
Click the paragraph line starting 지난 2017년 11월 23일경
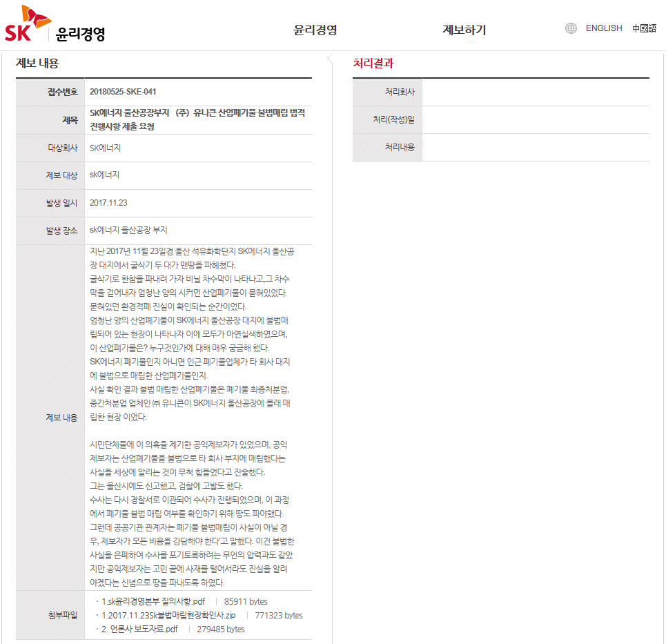tap(192, 251)
